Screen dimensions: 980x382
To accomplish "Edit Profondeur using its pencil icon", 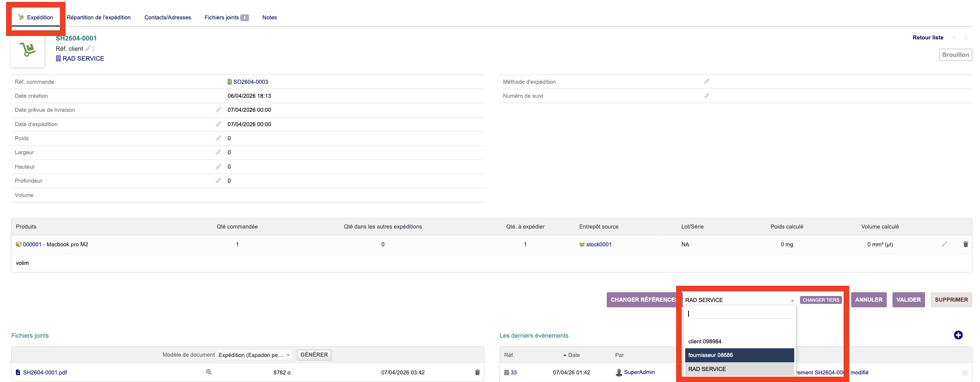I will [218, 181].
